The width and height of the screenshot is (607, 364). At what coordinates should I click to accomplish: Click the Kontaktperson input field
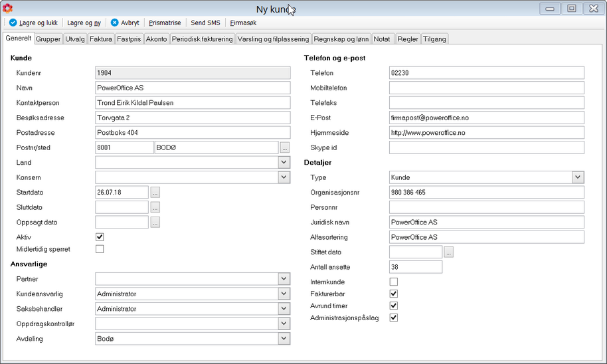click(x=193, y=102)
